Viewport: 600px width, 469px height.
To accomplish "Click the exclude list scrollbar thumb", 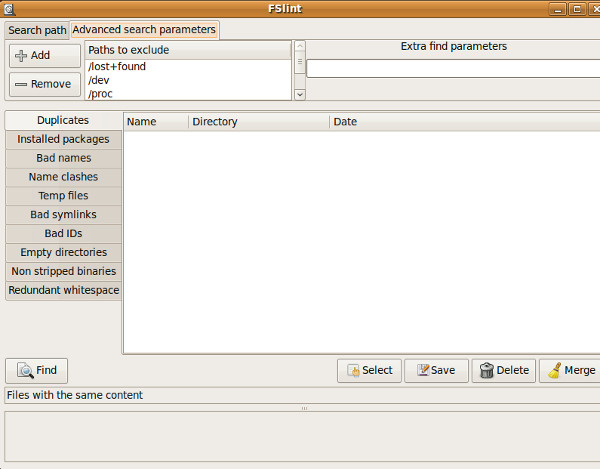I will [300, 62].
